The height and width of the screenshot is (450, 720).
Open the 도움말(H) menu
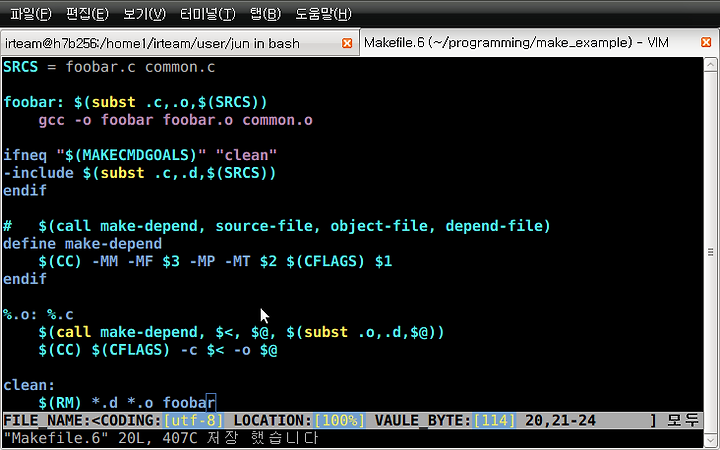coord(323,14)
